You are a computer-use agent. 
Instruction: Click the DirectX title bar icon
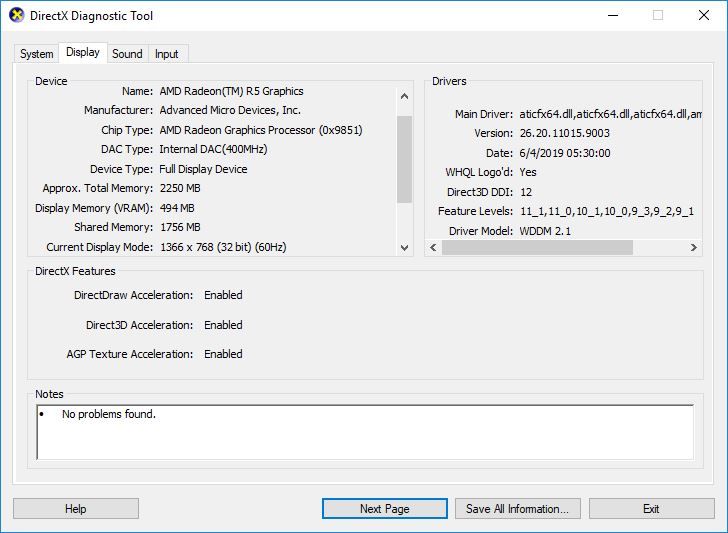17,15
